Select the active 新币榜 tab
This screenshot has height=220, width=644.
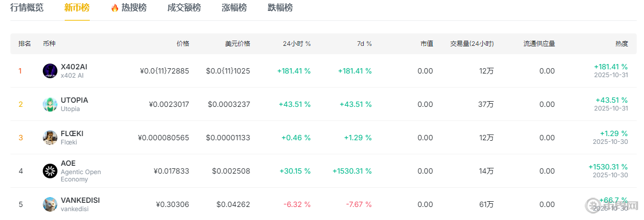tap(77, 8)
